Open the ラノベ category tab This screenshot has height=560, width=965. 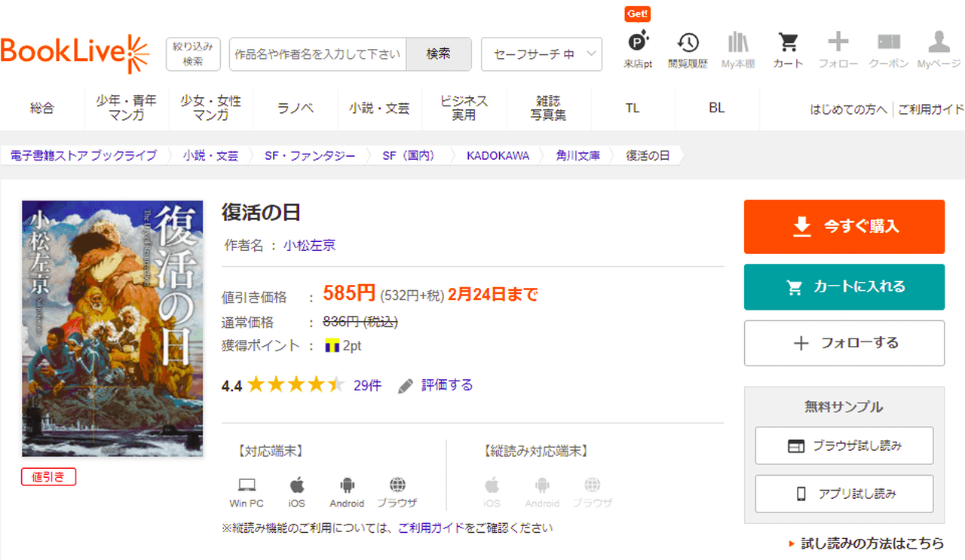click(x=296, y=108)
